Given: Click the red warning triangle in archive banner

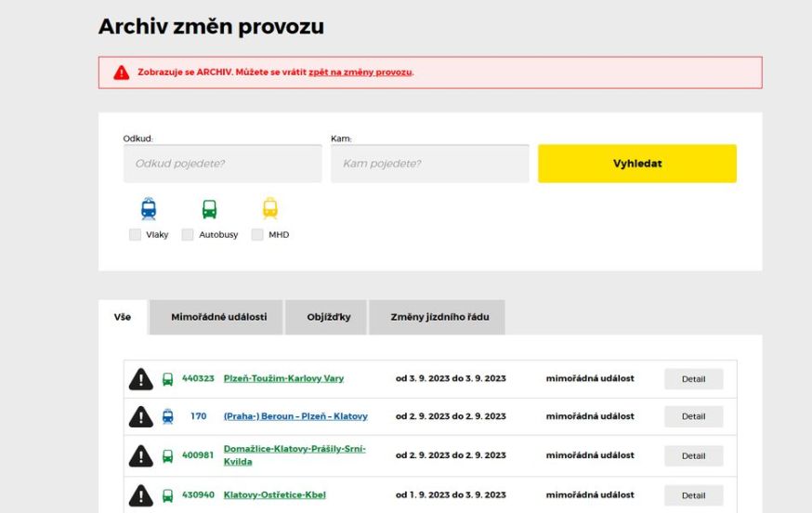Looking at the screenshot, I should click(x=122, y=72).
